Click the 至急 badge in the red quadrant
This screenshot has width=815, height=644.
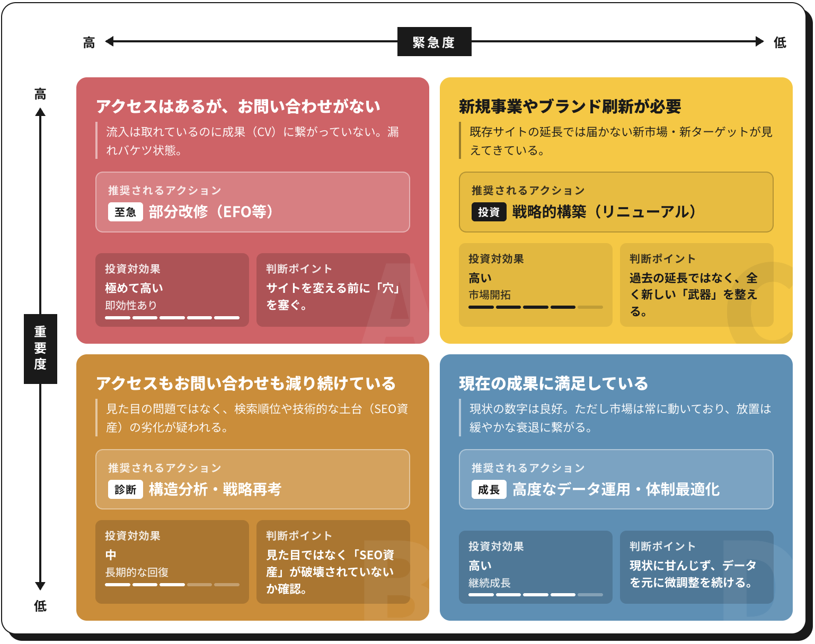[126, 212]
